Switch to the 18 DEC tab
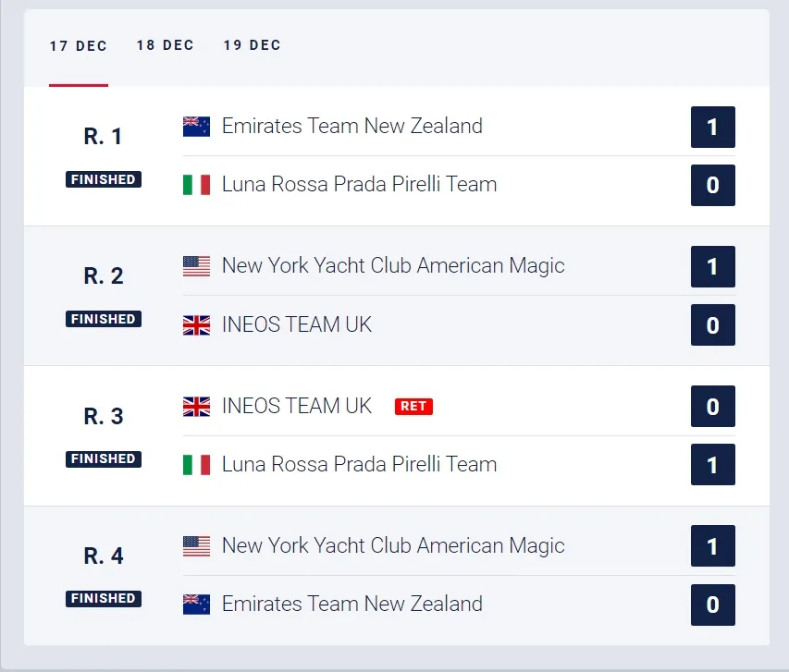The width and height of the screenshot is (789, 672). 166,45
